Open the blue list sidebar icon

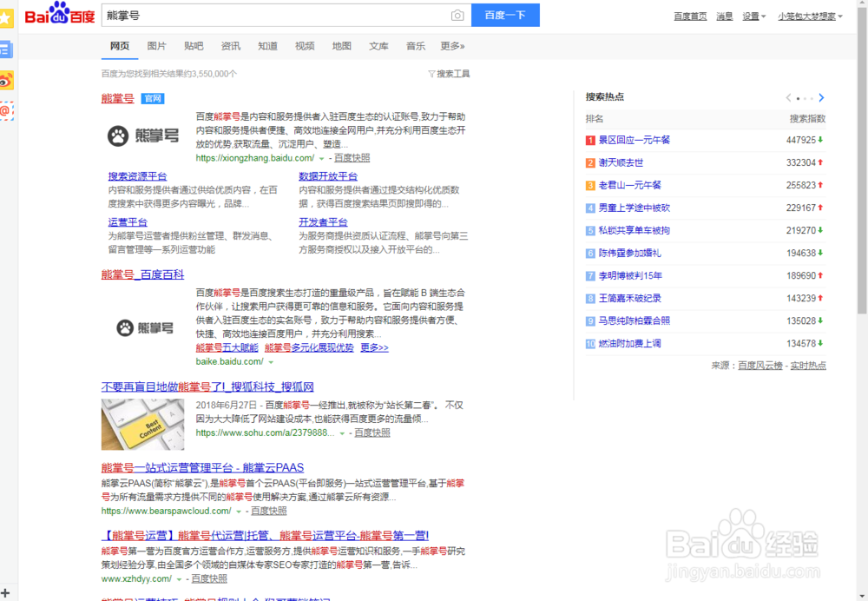pos(6,50)
